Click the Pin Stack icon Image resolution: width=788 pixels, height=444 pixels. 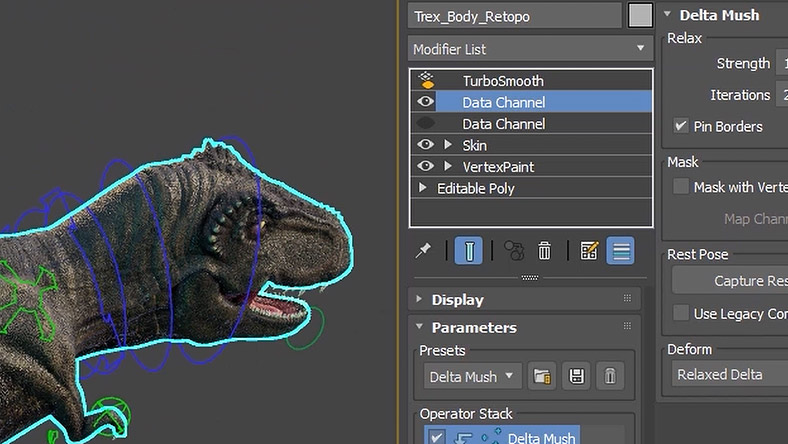point(423,250)
